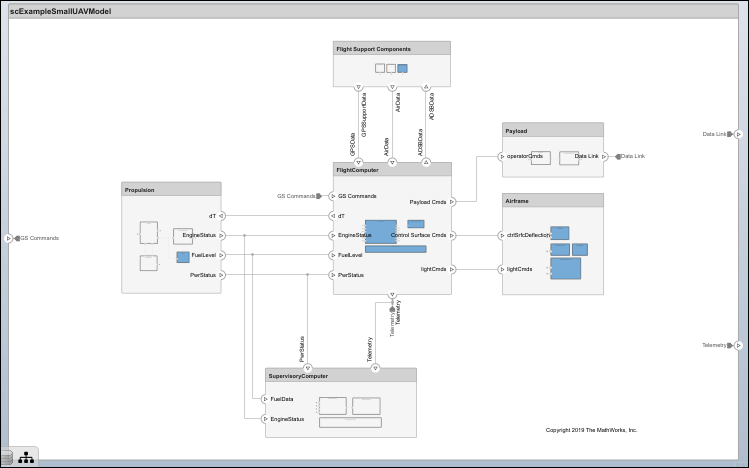
Task: Select the Flight Support Components block title
Action: (x=374, y=49)
